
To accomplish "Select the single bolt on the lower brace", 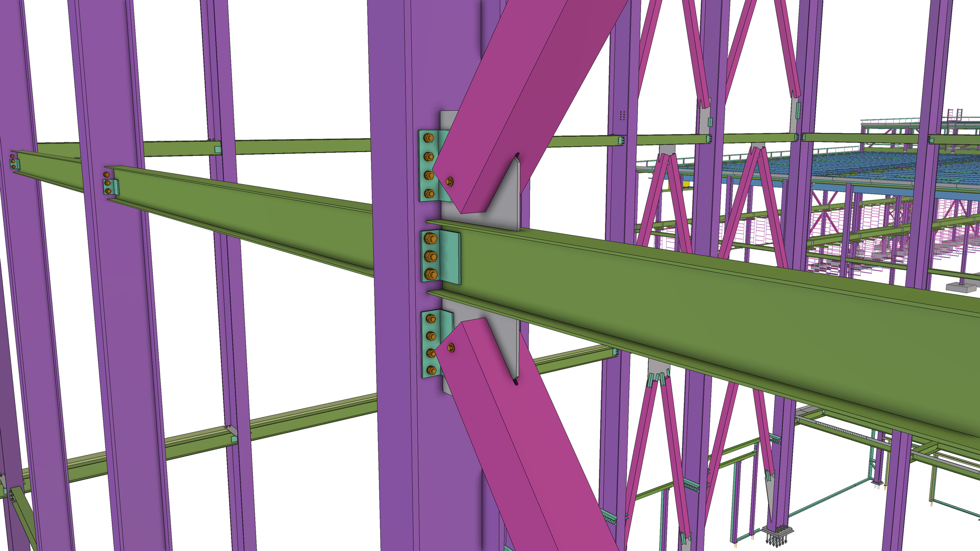I will [451, 347].
